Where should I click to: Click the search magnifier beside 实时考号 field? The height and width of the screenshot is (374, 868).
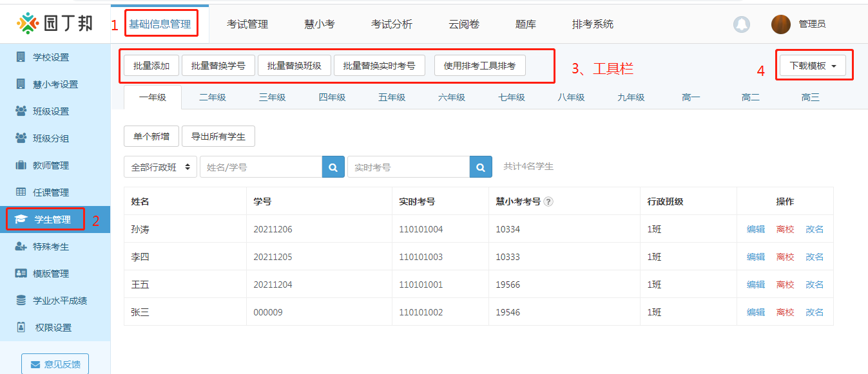point(480,166)
